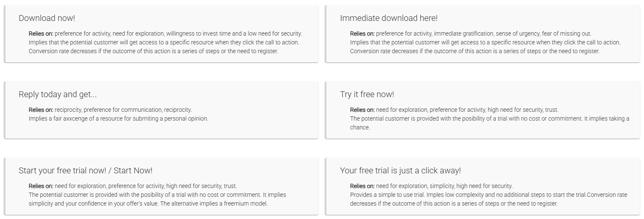Viewport: 644px width, 219px height.
Task: Click "Start your free trial now! / Start Now!" heading
Action: coord(85,170)
